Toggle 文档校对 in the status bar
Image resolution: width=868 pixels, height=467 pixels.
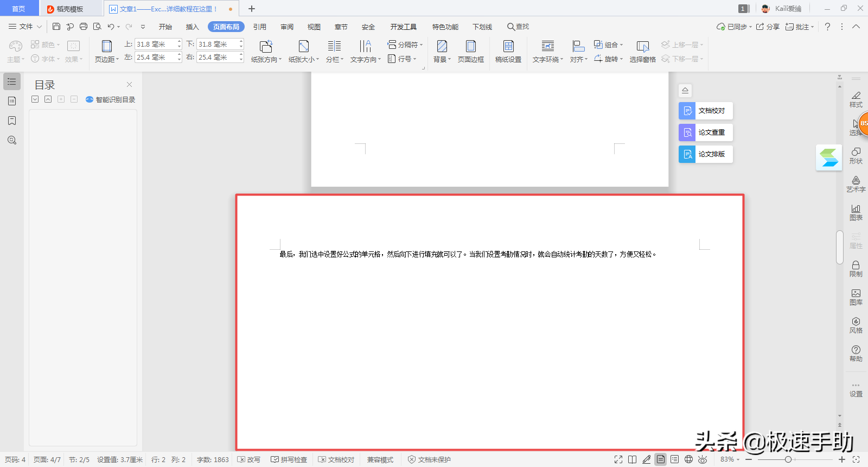[x=336, y=459]
